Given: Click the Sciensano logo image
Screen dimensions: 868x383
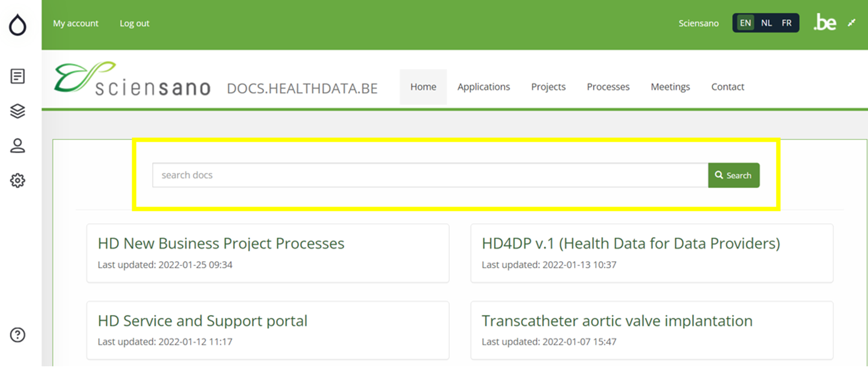Looking at the screenshot, I should click(132, 79).
